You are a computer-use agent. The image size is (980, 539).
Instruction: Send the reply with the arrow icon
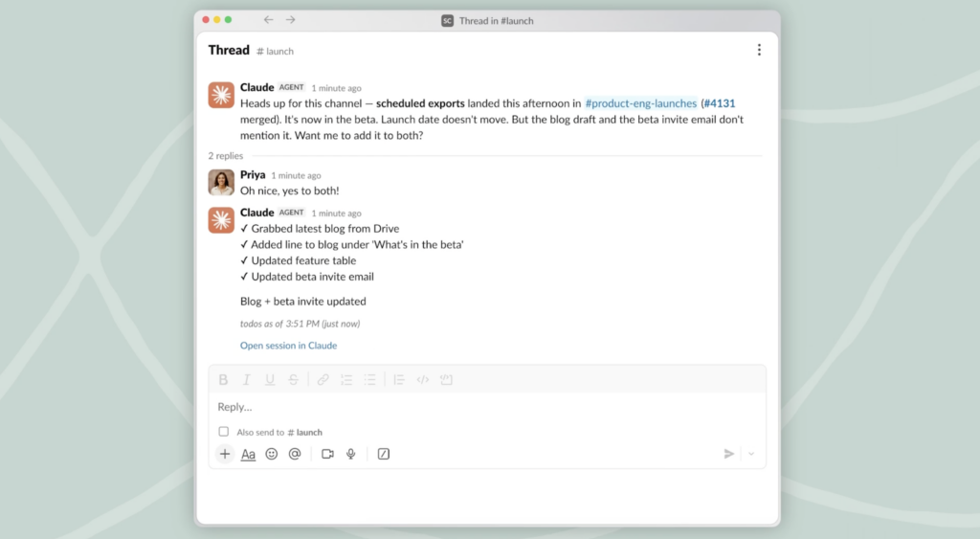click(728, 454)
